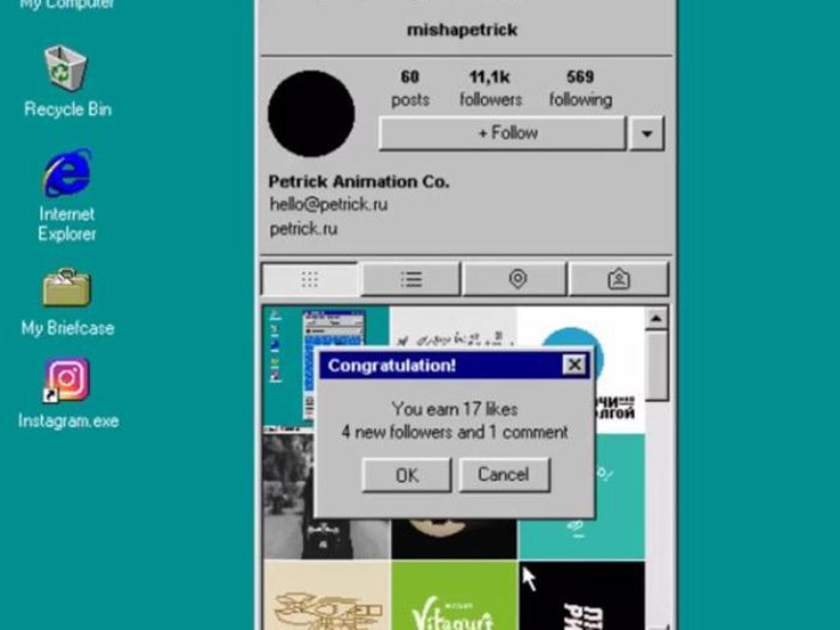
Task: Click the 60 posts count
Action: pos(410,88)
